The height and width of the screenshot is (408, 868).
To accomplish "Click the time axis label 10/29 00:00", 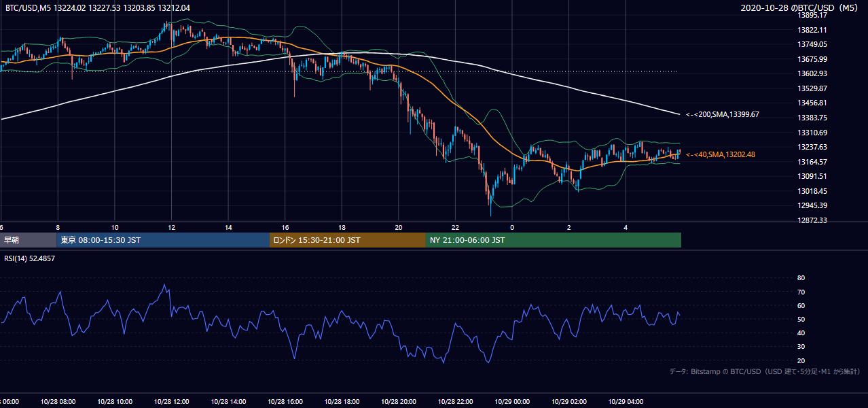I will coord(512,401).
